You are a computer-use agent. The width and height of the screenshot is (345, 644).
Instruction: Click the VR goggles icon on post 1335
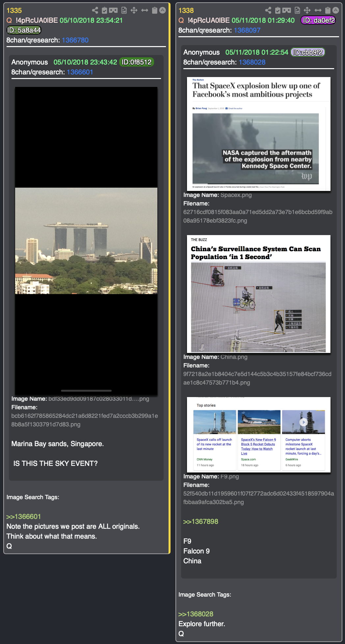(113, 11)
